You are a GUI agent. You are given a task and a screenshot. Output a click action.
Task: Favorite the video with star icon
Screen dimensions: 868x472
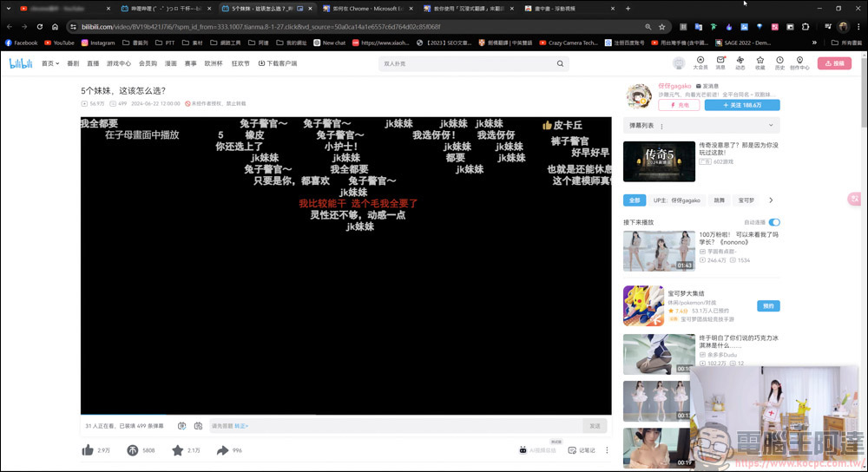[177, 450]
